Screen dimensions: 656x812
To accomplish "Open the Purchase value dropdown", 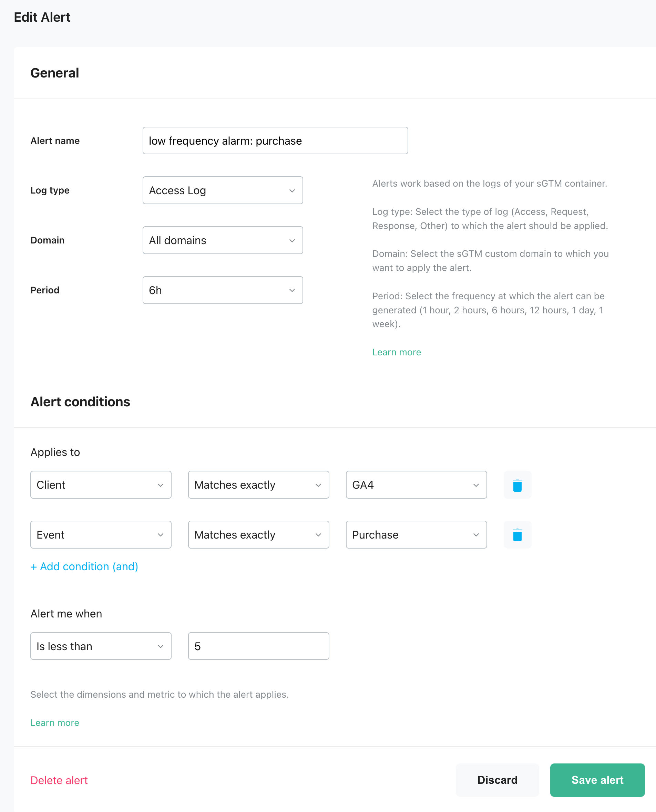I will [417, 534].
